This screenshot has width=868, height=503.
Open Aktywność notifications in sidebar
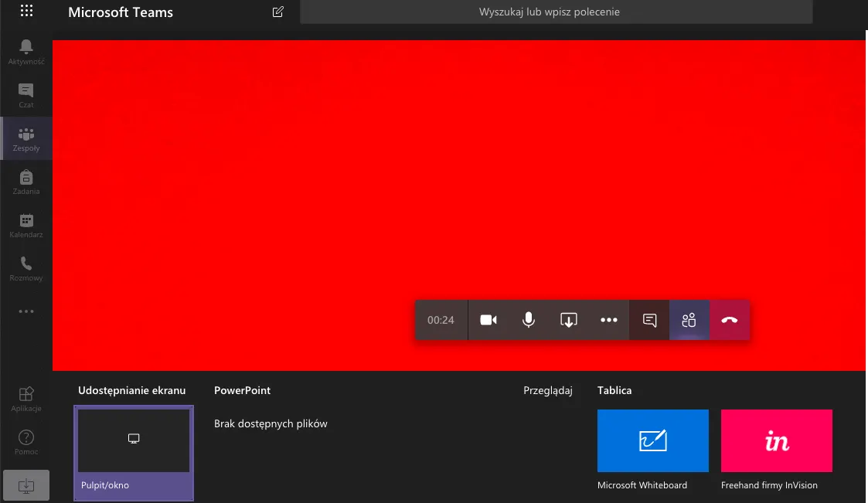pos(26,52)
